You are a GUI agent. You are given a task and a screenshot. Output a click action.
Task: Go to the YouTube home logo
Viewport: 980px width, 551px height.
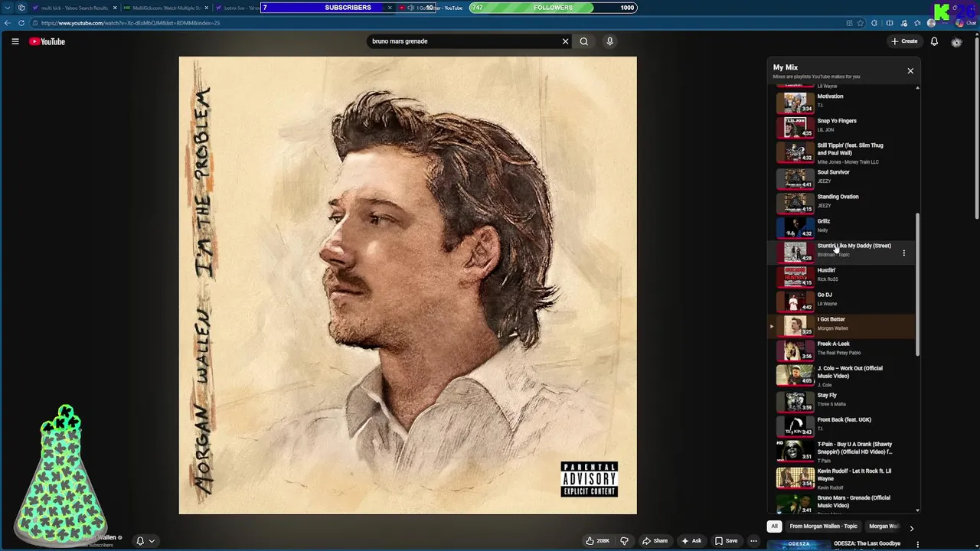pyautogui.click(x=47, y=41)
